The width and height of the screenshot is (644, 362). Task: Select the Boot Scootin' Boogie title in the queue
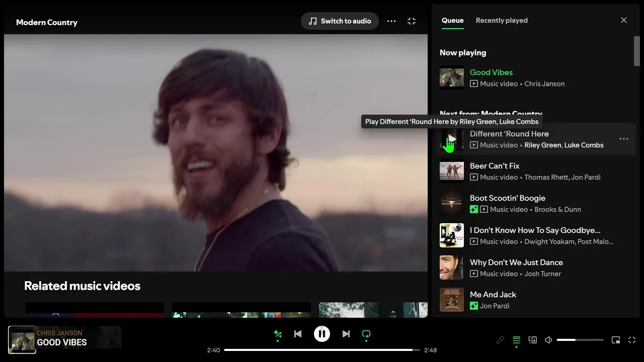508,198
